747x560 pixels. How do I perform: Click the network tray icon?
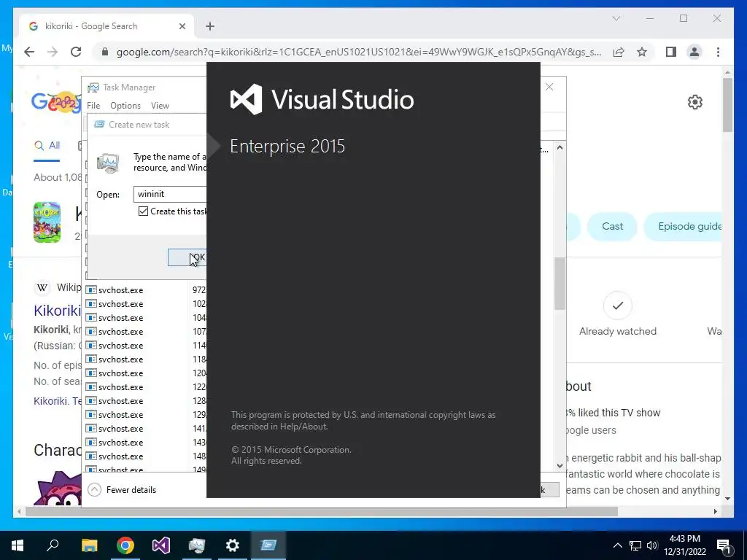coord(635,545)
